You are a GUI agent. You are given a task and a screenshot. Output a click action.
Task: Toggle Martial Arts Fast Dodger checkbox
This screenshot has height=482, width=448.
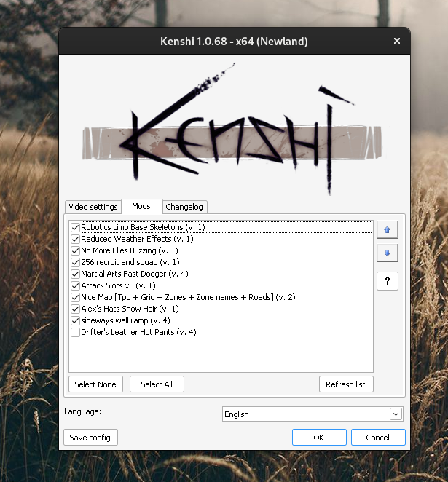75,274
